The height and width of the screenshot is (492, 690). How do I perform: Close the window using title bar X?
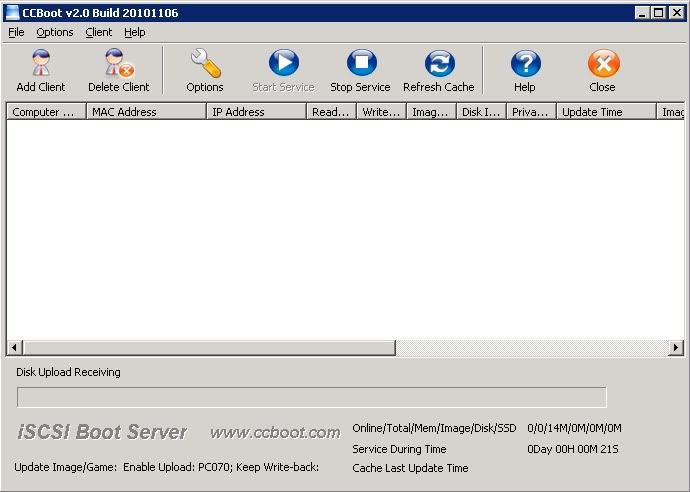(676, 13)
